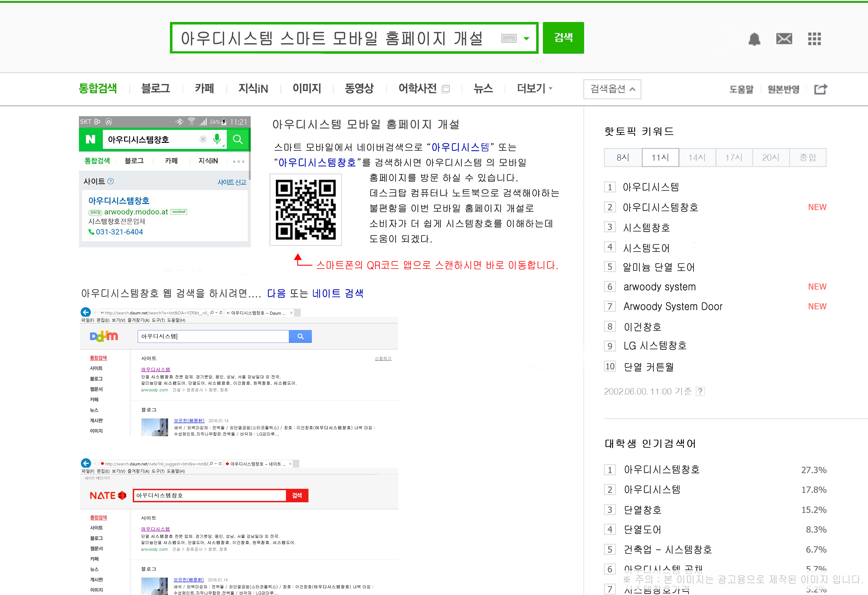Open the 뉴스 tab
The image size is (868, 595).
(x=483, y=88)
